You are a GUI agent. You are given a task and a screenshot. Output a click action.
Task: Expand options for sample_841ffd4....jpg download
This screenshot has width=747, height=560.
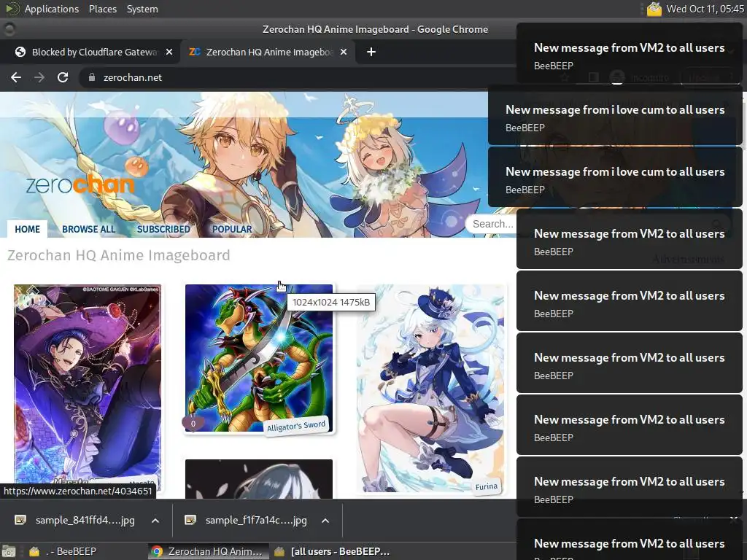tap(155, 521)
